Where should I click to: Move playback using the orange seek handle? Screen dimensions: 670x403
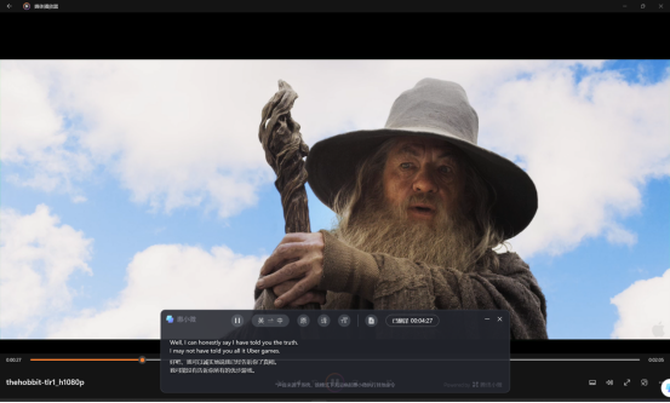coord(142,360)
